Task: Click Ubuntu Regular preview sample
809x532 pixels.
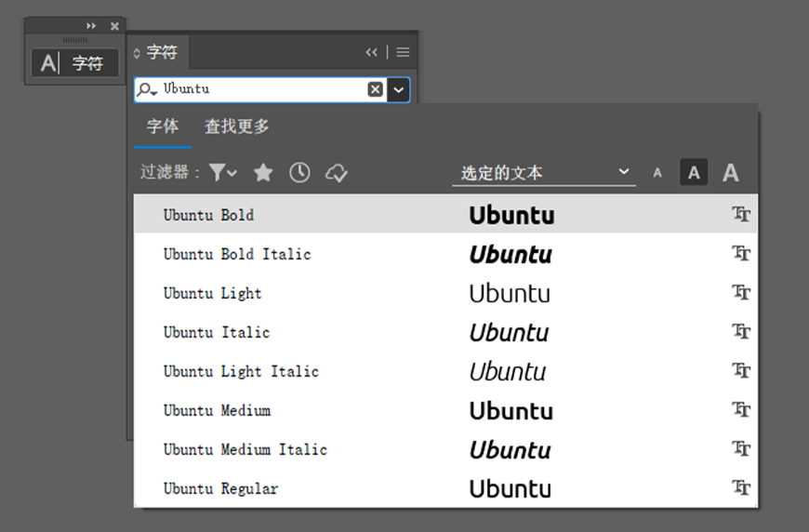Action: click(x=511, y=488)
